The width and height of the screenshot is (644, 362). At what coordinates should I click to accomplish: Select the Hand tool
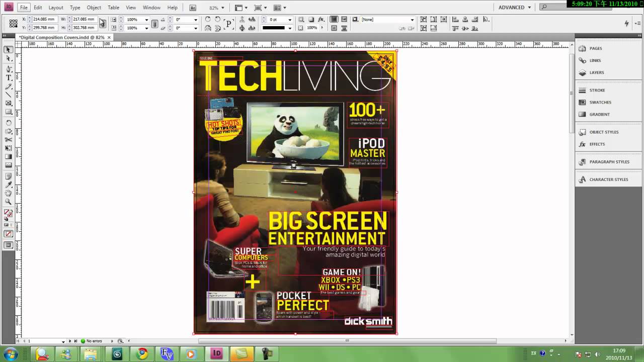point(9,193)
